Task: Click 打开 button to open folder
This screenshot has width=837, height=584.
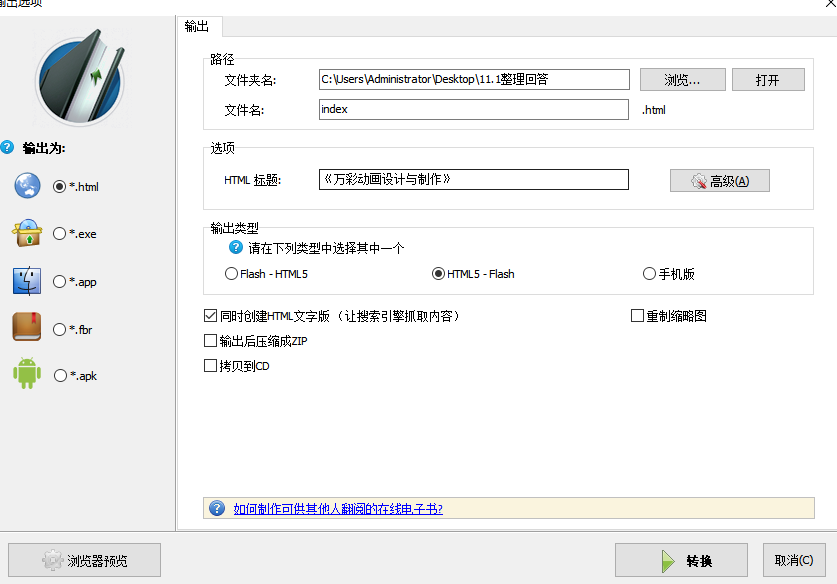Action: tap(768, 80)
